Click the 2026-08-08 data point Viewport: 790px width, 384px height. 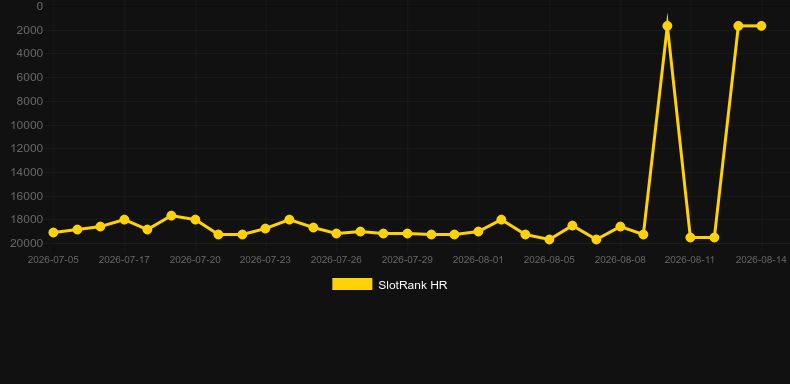620,227
